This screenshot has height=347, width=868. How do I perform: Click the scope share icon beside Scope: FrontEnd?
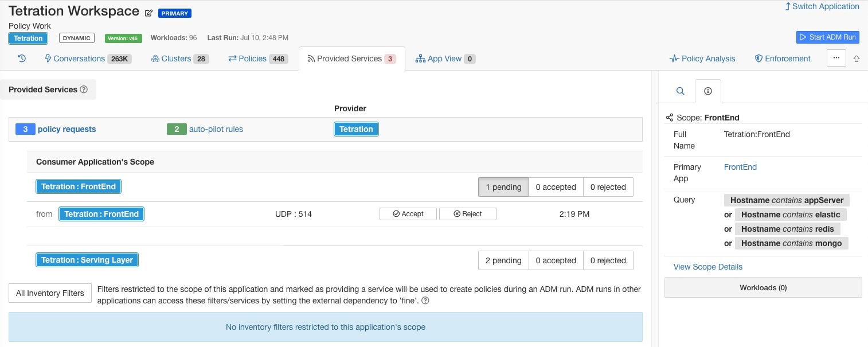[x=669, y=118]
